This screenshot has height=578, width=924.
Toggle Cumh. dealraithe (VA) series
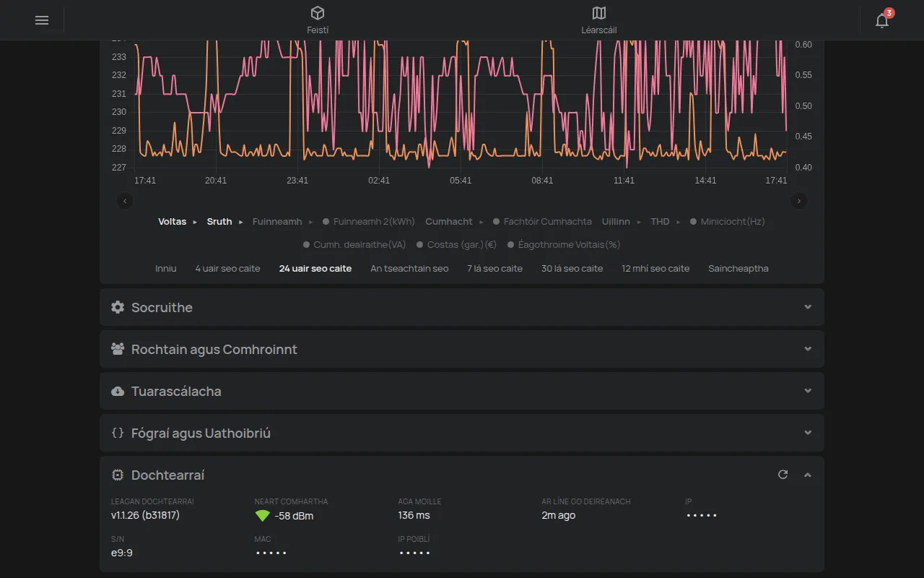pyautogui.click(x=354, y=245)
